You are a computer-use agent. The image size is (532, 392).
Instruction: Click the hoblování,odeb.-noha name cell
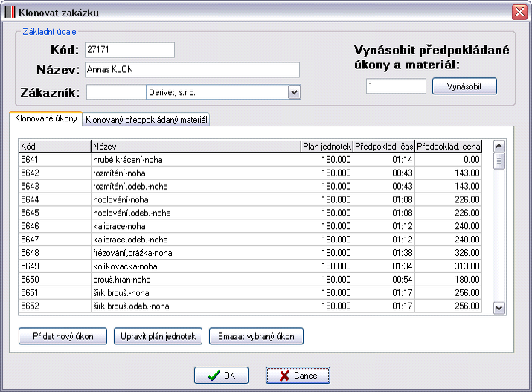[x=196, y=213]
